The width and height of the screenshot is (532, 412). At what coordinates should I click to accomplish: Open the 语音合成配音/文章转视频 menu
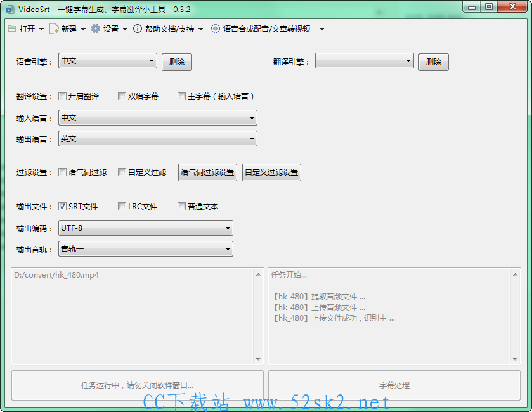(266, 29)
